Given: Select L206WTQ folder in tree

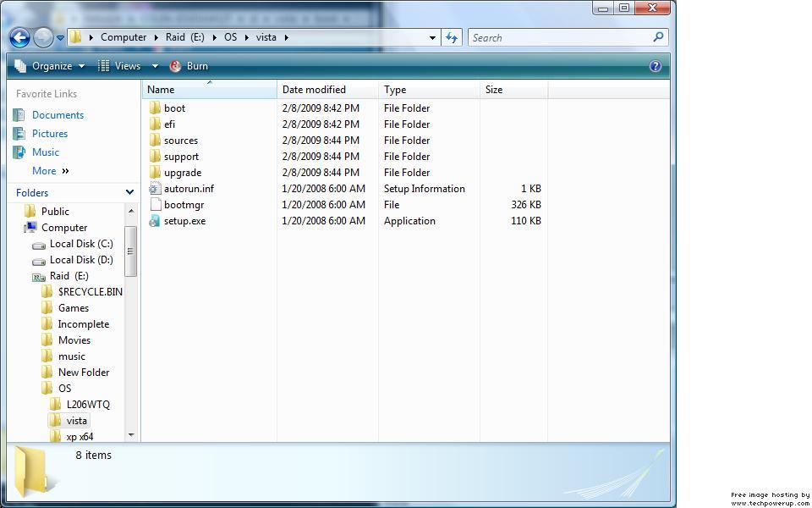Looking at the screenshot, I should click(88, 405).
